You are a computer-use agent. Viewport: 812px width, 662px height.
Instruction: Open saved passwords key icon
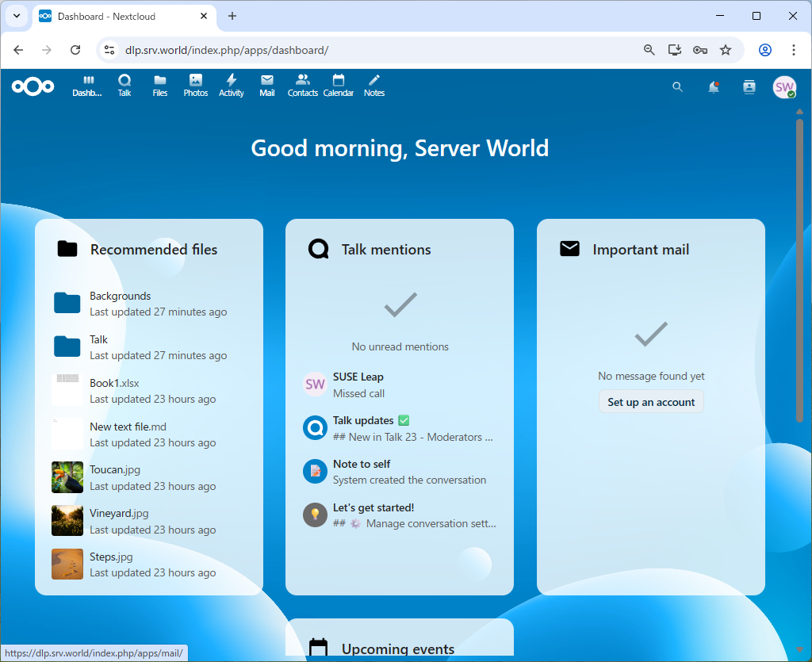point(700,50)
